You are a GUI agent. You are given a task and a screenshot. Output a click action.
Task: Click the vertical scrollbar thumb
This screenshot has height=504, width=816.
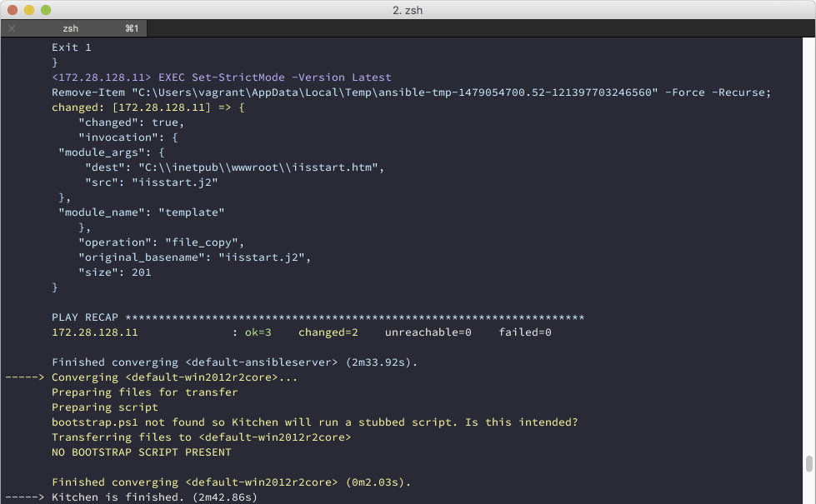pos(808,464)
